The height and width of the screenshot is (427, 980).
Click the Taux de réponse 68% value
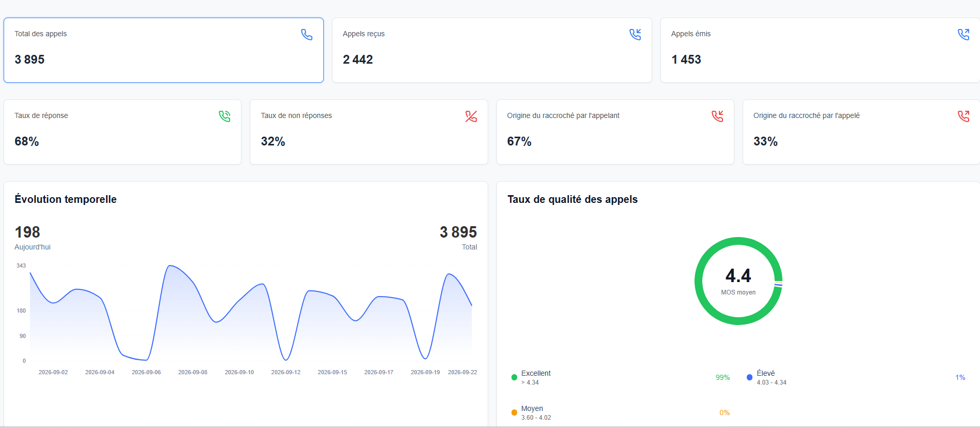pyautogui.click(x=27, y=141)
